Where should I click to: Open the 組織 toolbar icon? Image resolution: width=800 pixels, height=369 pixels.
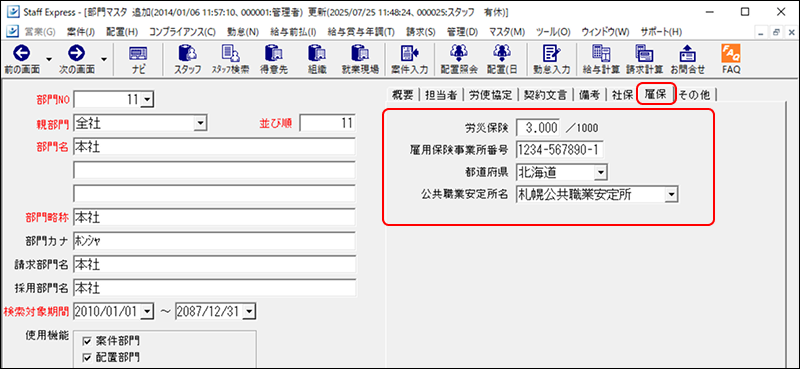pos(316,53)
